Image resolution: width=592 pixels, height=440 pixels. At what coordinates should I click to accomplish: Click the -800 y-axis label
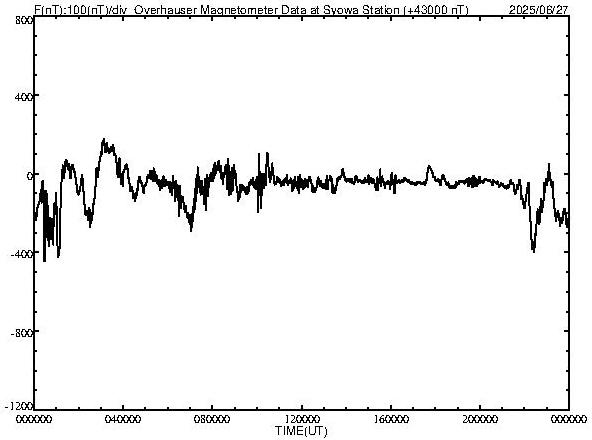pyautogui.click(x=22, y=333)
